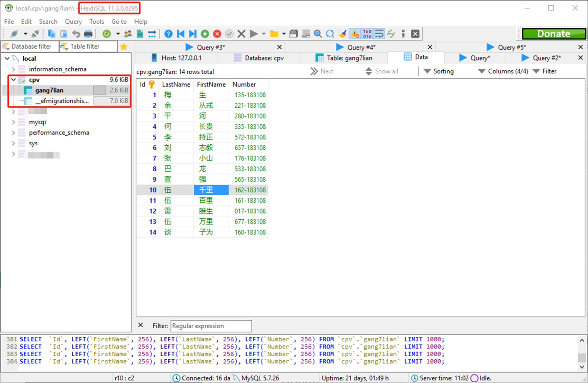Click the Save floppy disk icon

point(293,34)
